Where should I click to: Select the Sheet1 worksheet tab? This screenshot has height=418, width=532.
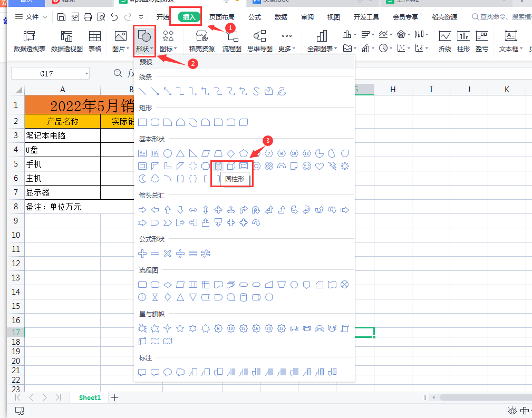tap(90, 397)
